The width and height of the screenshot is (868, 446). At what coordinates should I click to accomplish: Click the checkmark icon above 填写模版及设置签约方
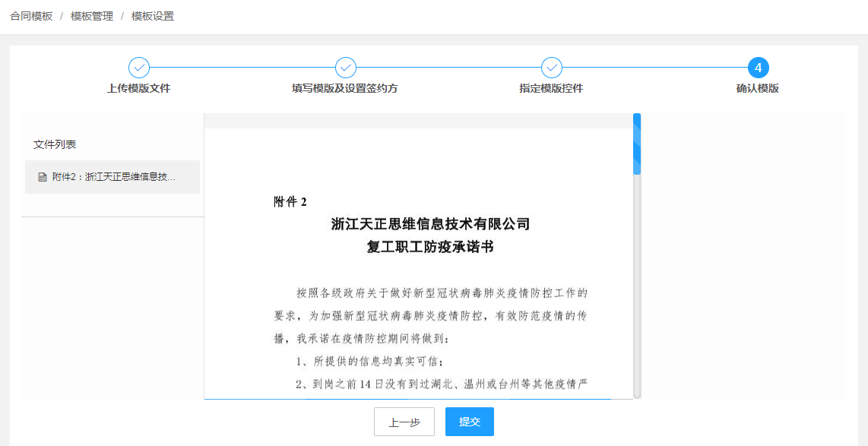[x=345, y=68]
